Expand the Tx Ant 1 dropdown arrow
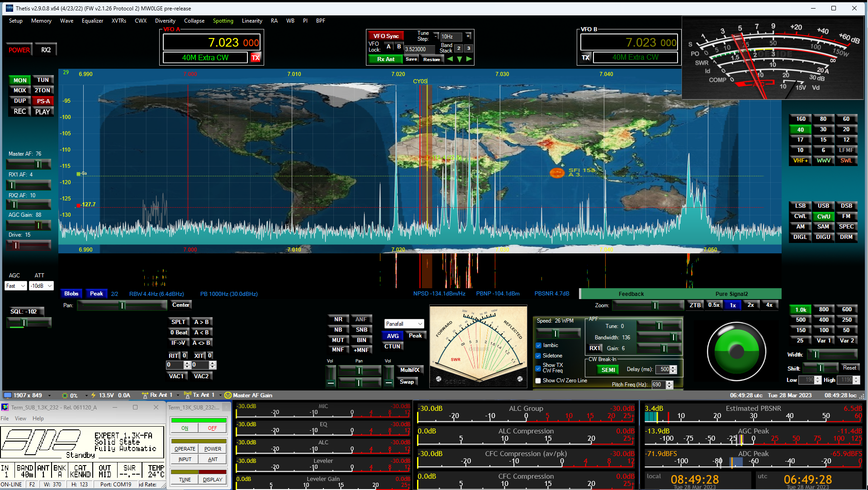 point(220,395)
